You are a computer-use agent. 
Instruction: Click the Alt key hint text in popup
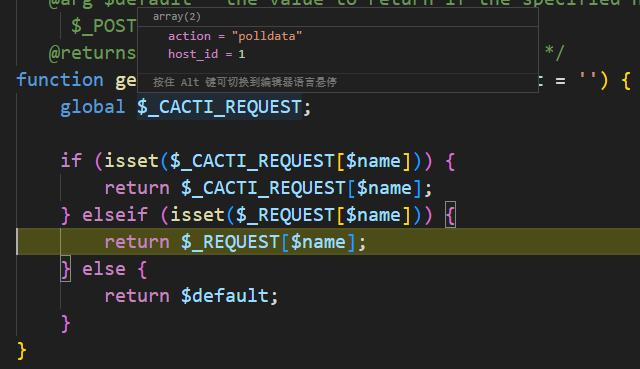click(x=245, y=82)
